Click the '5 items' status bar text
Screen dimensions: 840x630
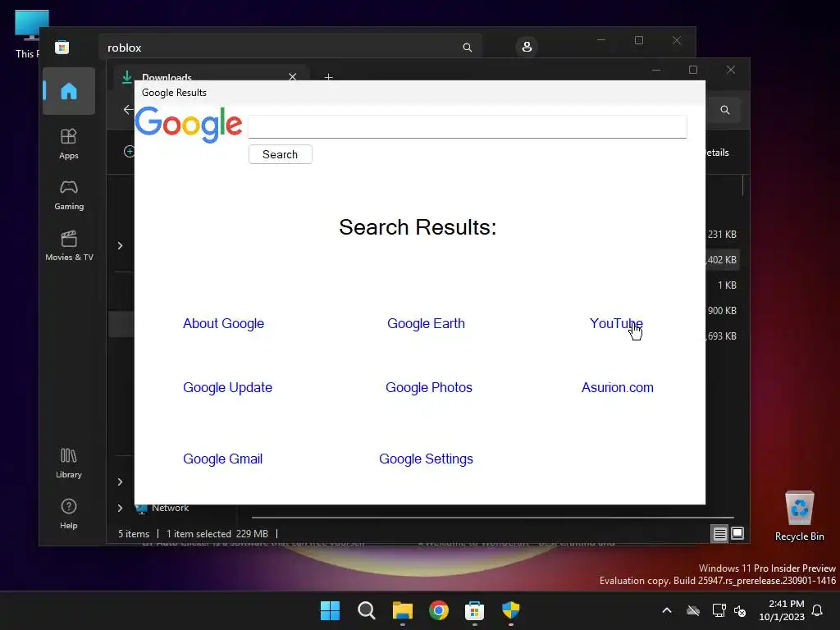point(134,533)
